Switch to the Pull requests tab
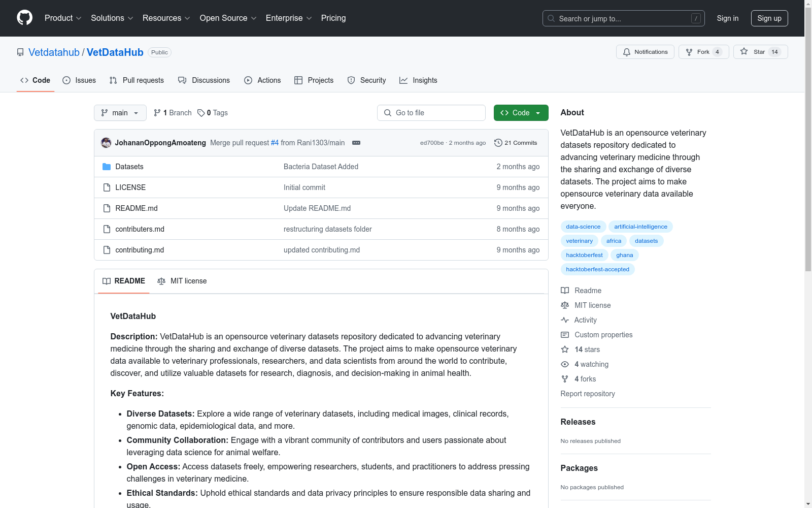The width and height of the screenshot is (812, 508). 137,80
